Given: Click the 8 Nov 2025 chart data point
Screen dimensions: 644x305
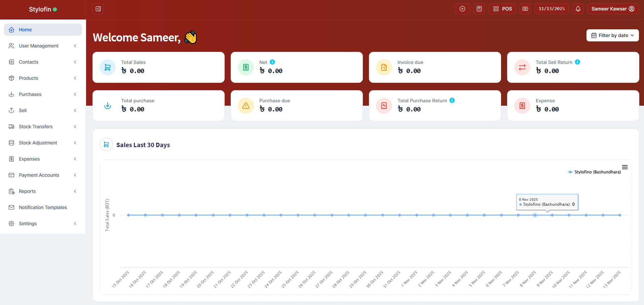Looking at the screenshot, I should 535,215.
